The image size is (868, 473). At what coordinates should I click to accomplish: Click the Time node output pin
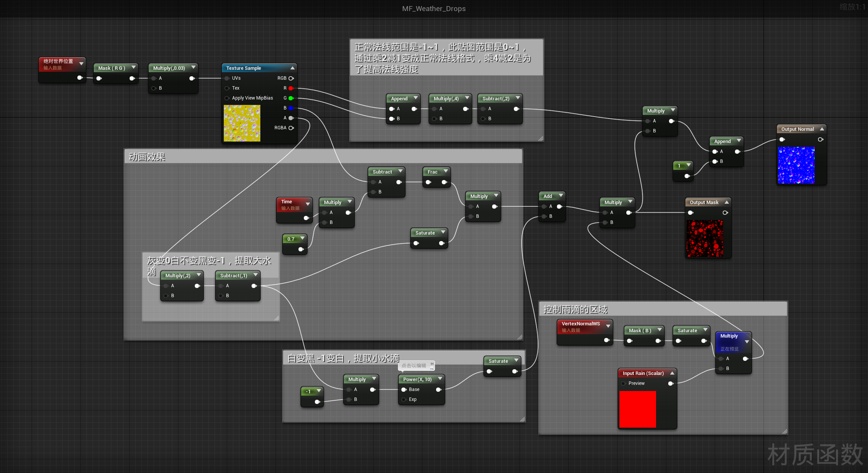(x=306, y=218)
